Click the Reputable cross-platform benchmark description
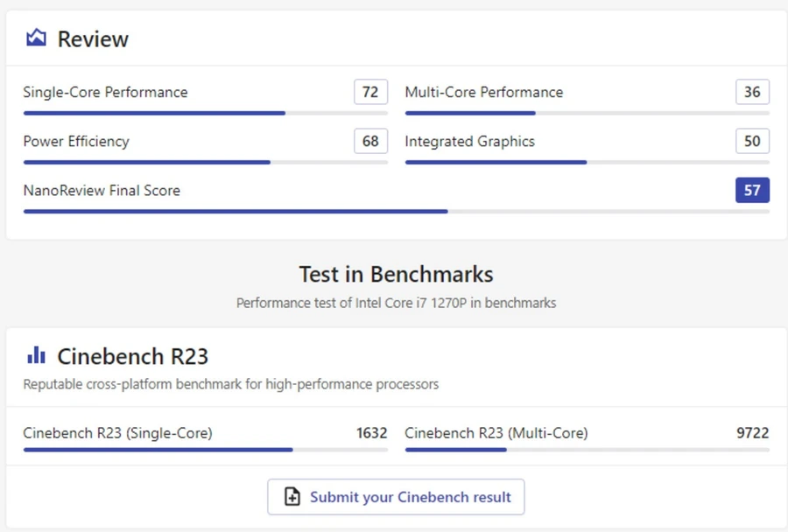This screenshot has width=788, height=532. [230, 384]
